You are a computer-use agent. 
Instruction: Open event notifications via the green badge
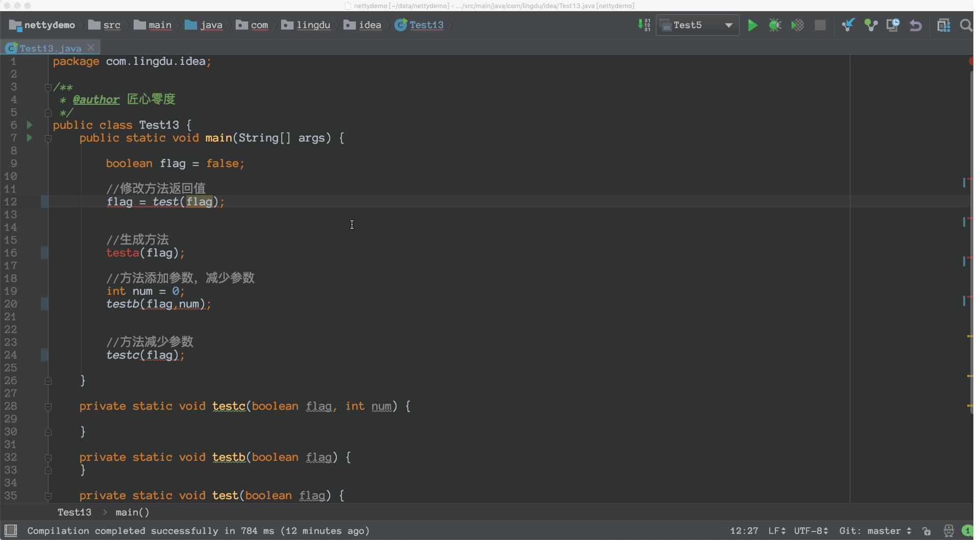click(968, 531)
